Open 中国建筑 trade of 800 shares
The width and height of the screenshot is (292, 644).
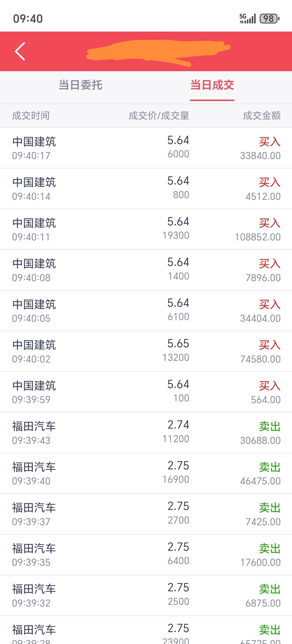point(146,189)
